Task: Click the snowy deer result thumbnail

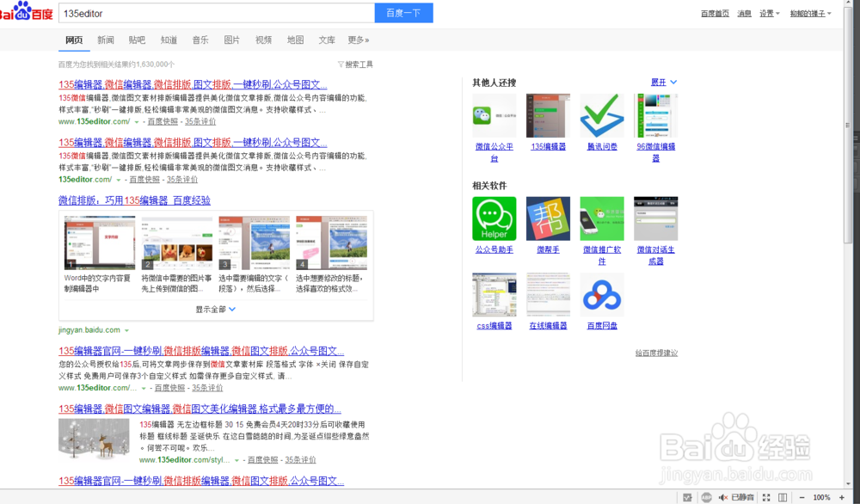Action: (x=94, y=439)
